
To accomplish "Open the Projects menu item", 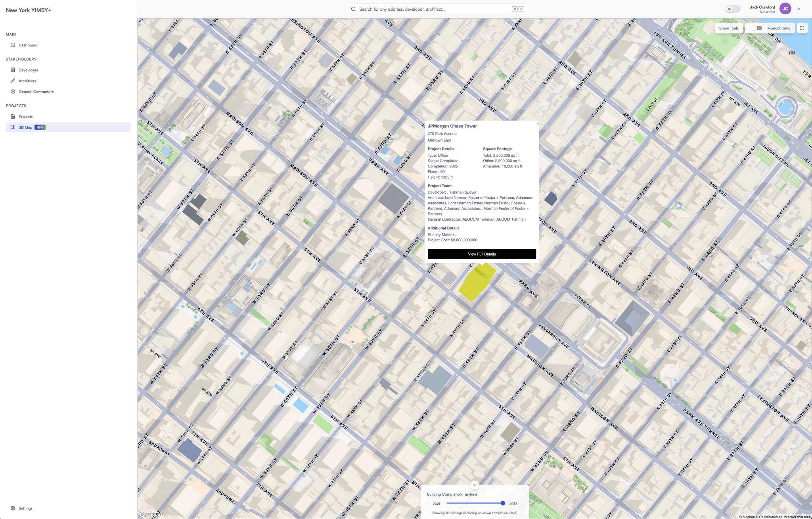I will pos(26,117).
